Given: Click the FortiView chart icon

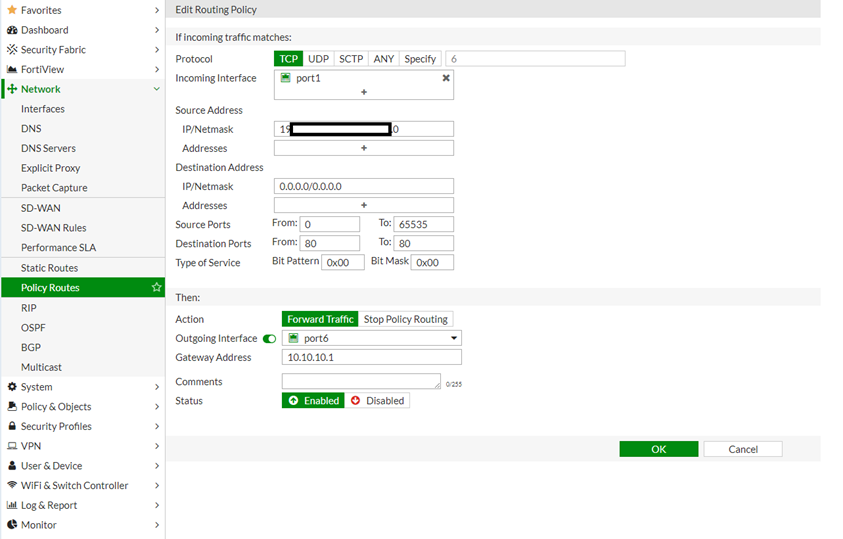Looking at the screenshot, I should coord(12,70).
